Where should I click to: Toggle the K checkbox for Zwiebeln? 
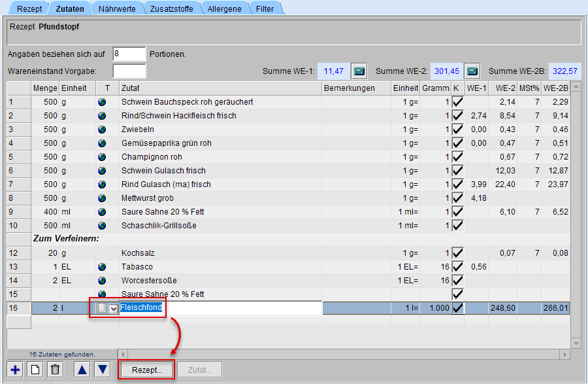pyautogui.click(x=457, y=130)
